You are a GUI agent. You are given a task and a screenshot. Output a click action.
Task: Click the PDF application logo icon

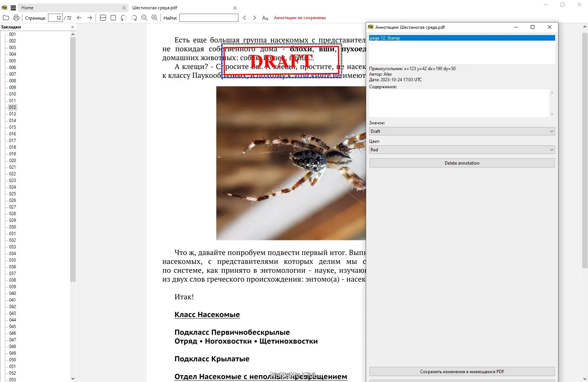[x=5, y=8]
